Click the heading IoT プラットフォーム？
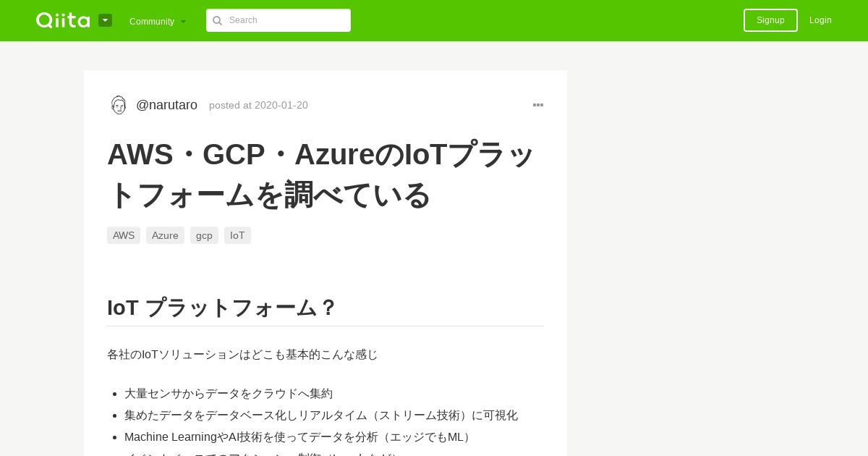Viewport: 868px width, 456px height. (x=222, y=308)
